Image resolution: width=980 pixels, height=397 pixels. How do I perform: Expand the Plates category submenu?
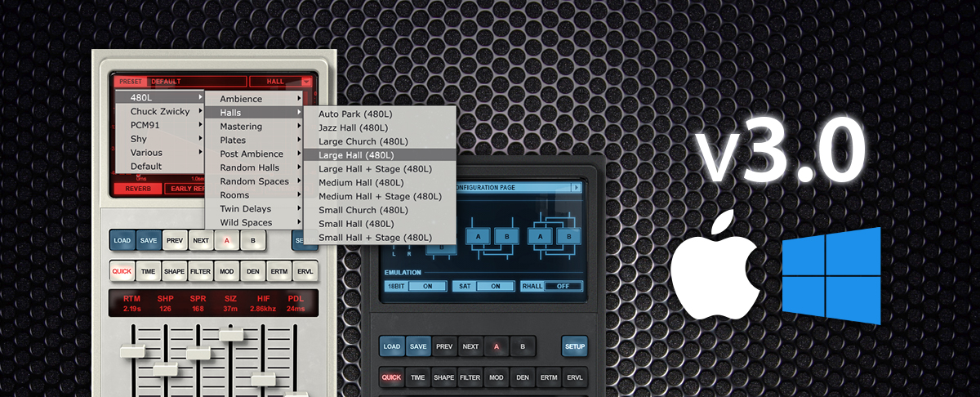pos(253,141)
